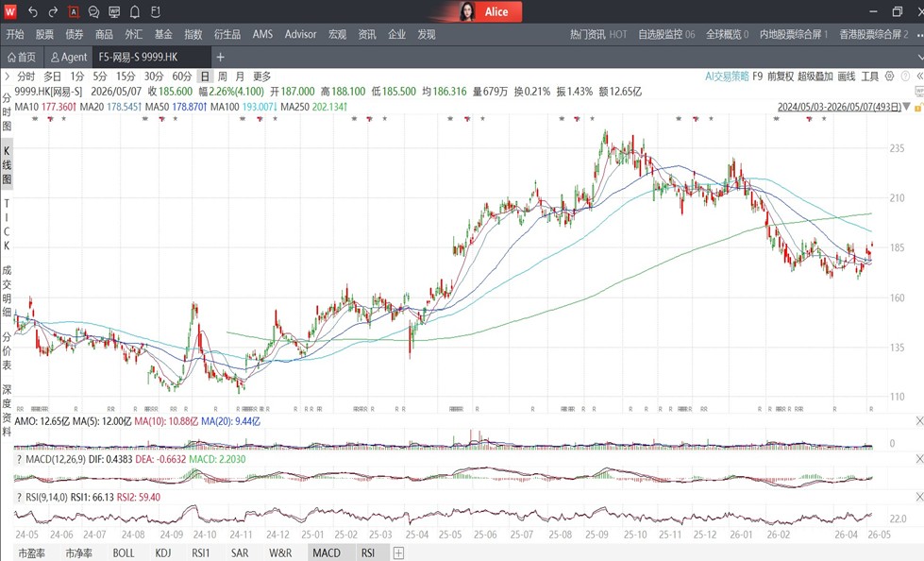
Task: Close the RSI sub-chart panel
Action: (919, 497)
